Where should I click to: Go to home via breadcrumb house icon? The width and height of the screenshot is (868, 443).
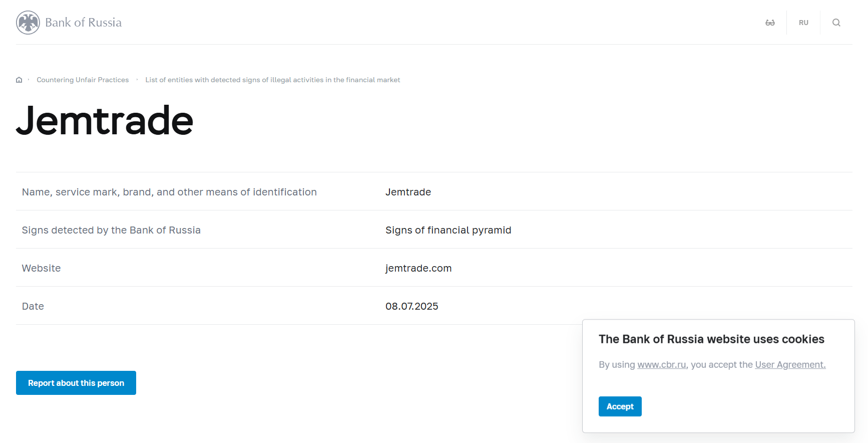[x=19, y=80]
